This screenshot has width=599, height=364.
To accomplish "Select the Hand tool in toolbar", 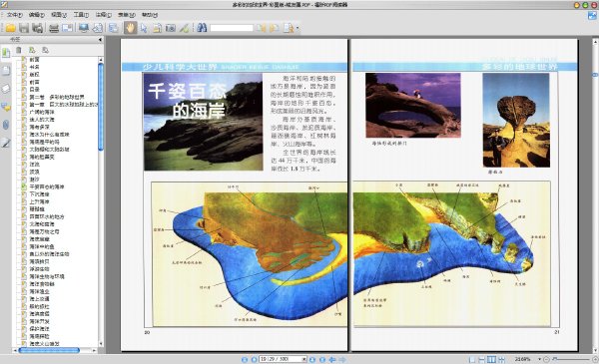I will coord(130,28).
